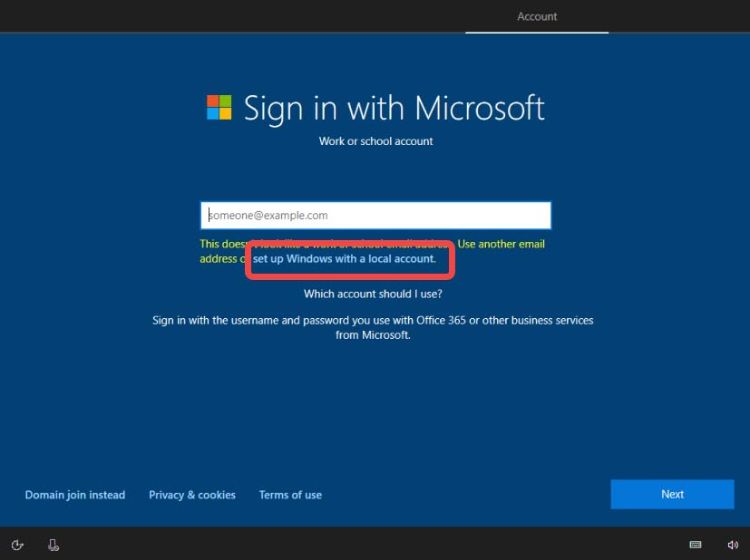Open 'Which account should I use?' link
Screen dimensions: 750x560
point(373,294)
